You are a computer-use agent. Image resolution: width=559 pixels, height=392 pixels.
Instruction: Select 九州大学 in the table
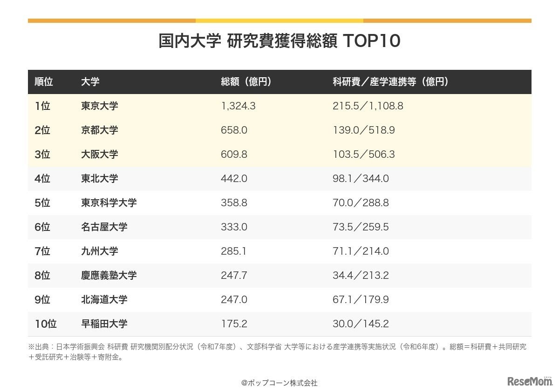100,251
